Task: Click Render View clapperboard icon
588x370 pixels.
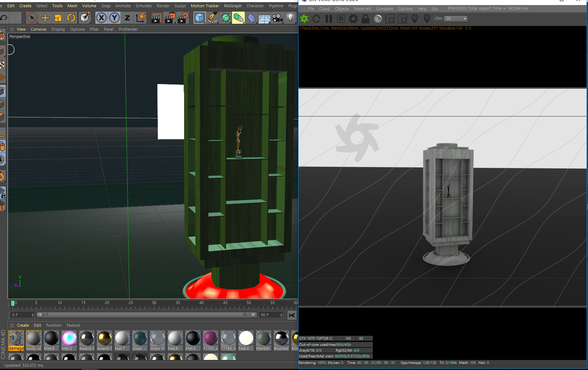Action: click(156, 18)
